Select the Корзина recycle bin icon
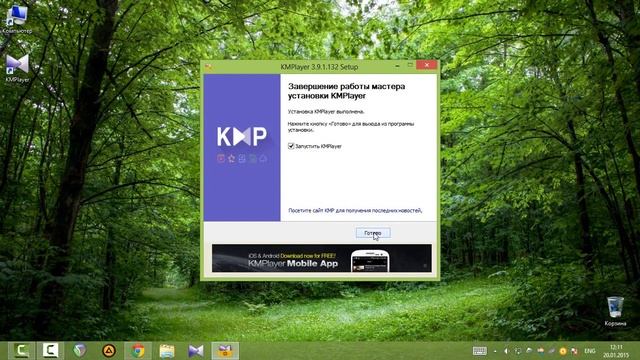Viewport: 640px width, 360px height. [615, 311]
